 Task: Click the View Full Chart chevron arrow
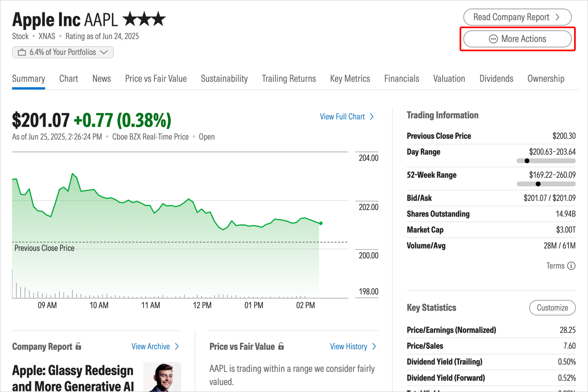tap(372, 117)
